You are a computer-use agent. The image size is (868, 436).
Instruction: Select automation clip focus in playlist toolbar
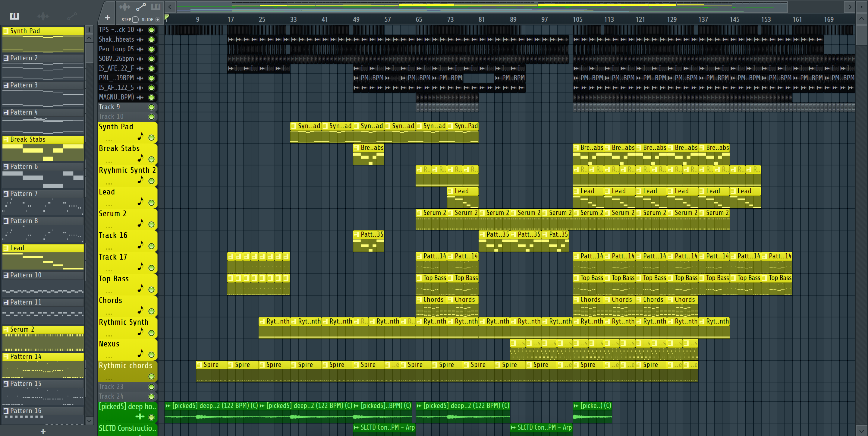(141, 7)
